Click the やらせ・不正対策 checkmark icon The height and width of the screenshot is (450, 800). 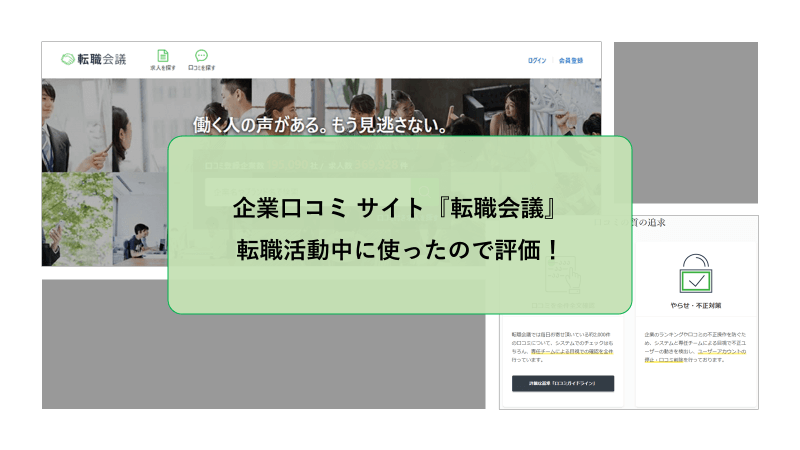[695, 273]
